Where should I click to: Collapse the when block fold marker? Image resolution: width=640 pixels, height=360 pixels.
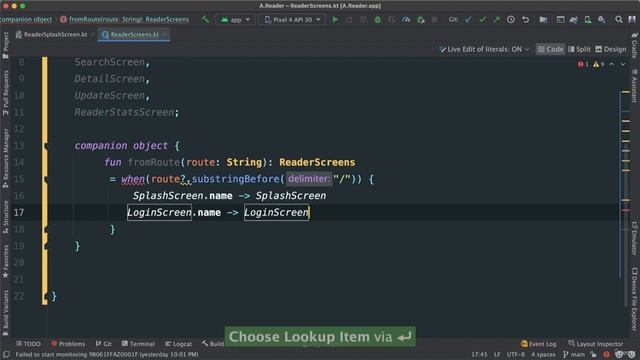(x=46, y=179)
